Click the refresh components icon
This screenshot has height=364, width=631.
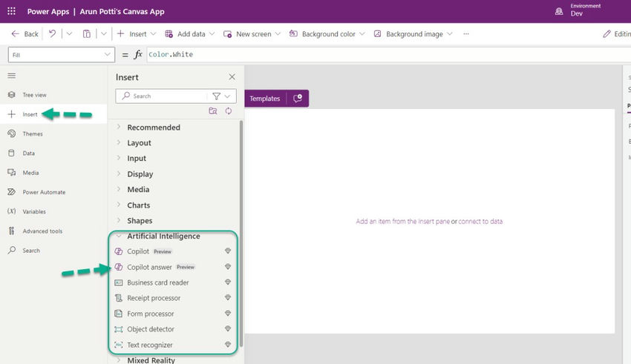229,111
